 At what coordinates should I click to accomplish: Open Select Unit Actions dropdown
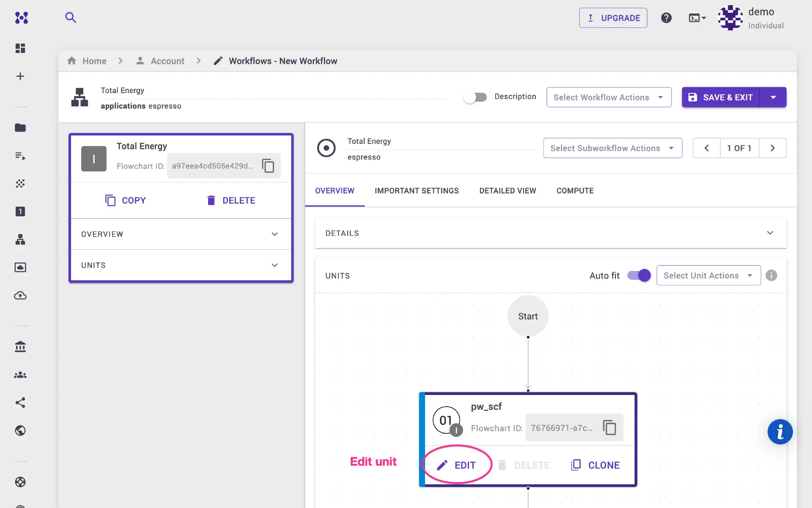click(708, 276)
